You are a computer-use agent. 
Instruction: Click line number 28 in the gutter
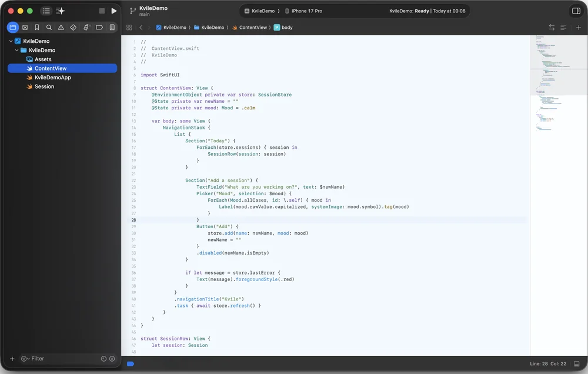(x=133, y=220)
